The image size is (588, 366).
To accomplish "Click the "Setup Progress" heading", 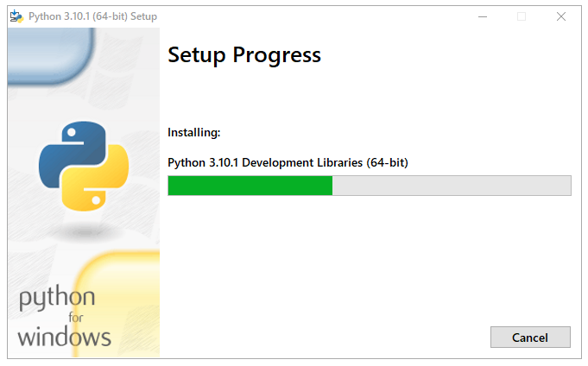I will [x=244, y=55].
